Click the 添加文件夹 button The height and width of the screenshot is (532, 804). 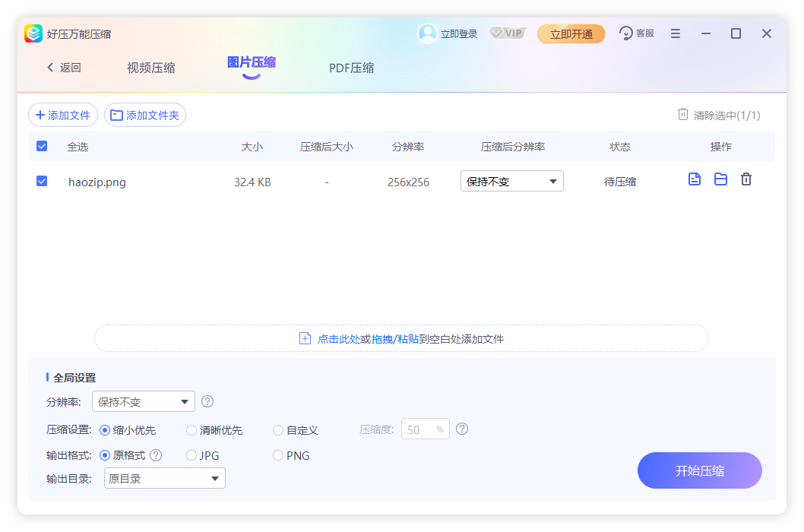[x=145, y=115]
